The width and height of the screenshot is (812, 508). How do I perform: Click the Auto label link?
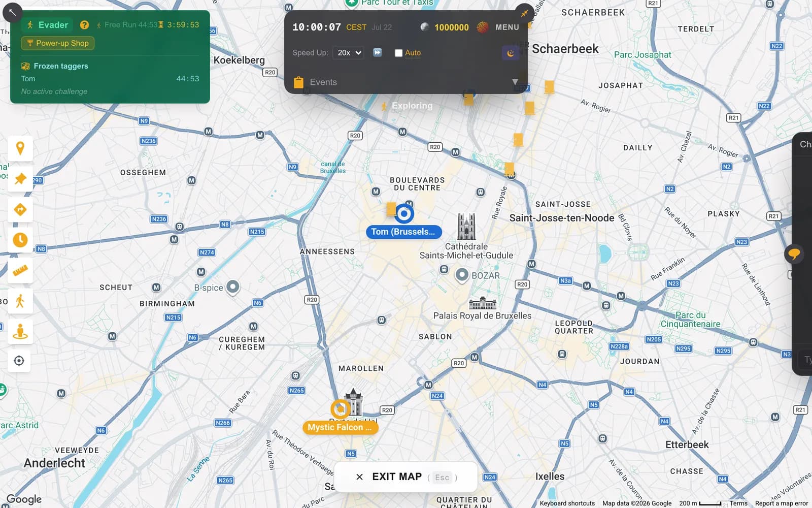(x=413, y=53)
